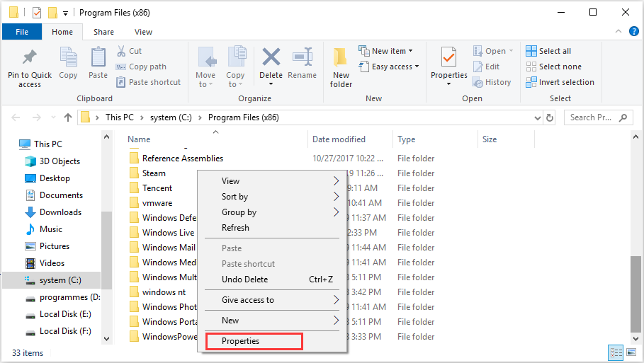This screenshot has height=363, width=644.
Task: Click the Copy icon in Clipboard group
Action: point(68,58)
